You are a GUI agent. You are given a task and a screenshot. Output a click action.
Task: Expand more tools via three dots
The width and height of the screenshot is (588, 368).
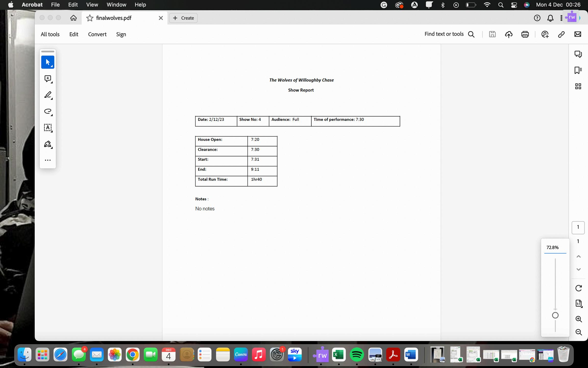tap(48, 160)
